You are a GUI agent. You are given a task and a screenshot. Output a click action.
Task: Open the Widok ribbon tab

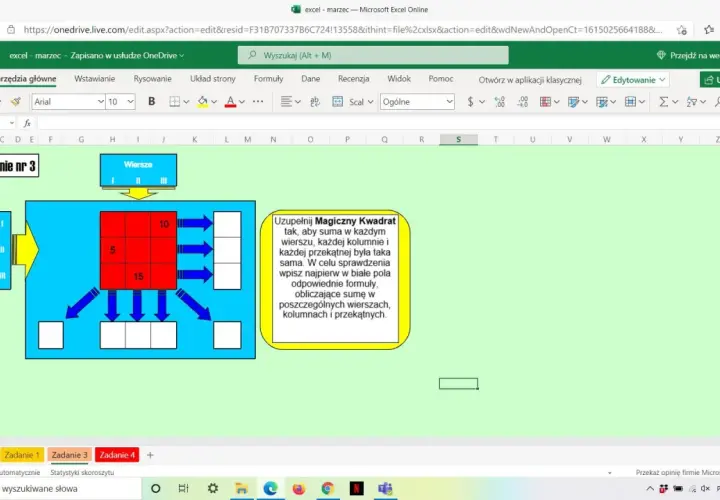coord(399,79)
